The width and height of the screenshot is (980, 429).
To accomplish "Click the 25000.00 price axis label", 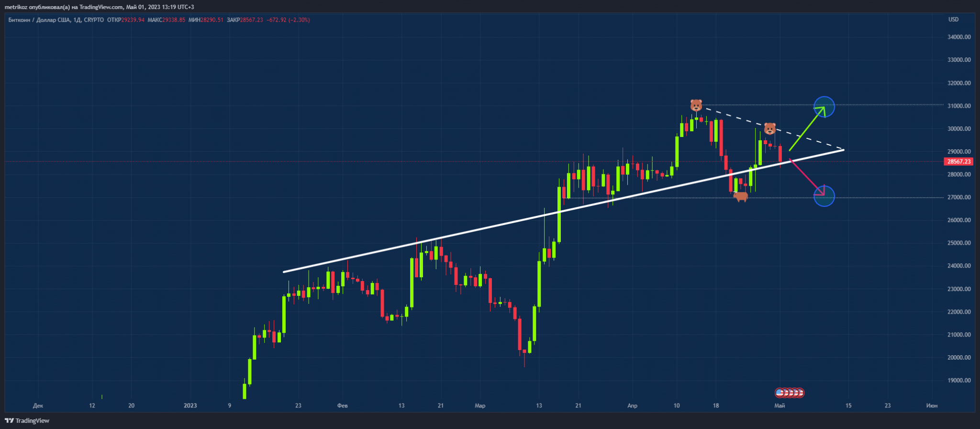I will pos(959,243).
